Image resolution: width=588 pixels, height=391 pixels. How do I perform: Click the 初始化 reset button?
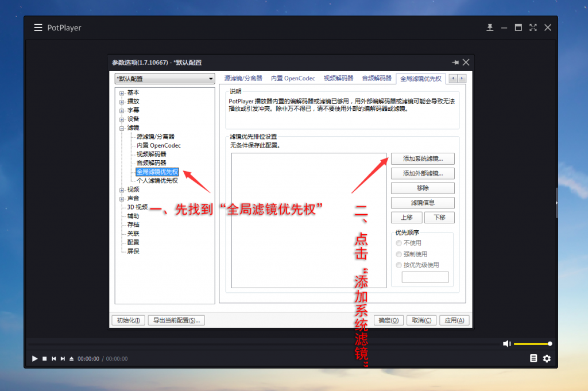coord(128,320)
